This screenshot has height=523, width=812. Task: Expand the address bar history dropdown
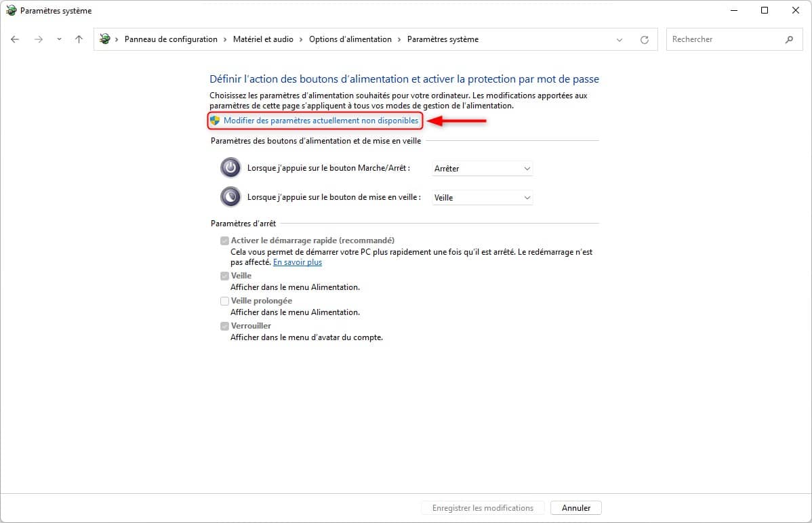(x=620, y=40)
